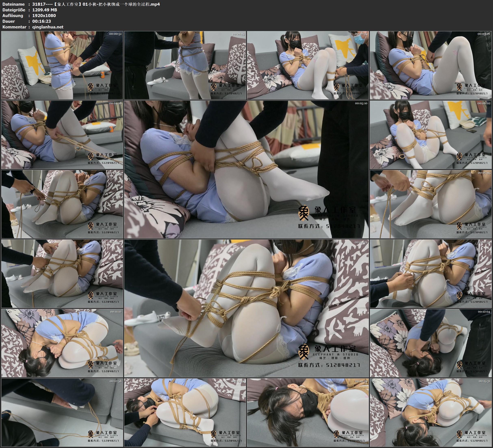Click the thumbnail timestamped 00:00:51
The image size is (493, 448).
tap(62, 65)
